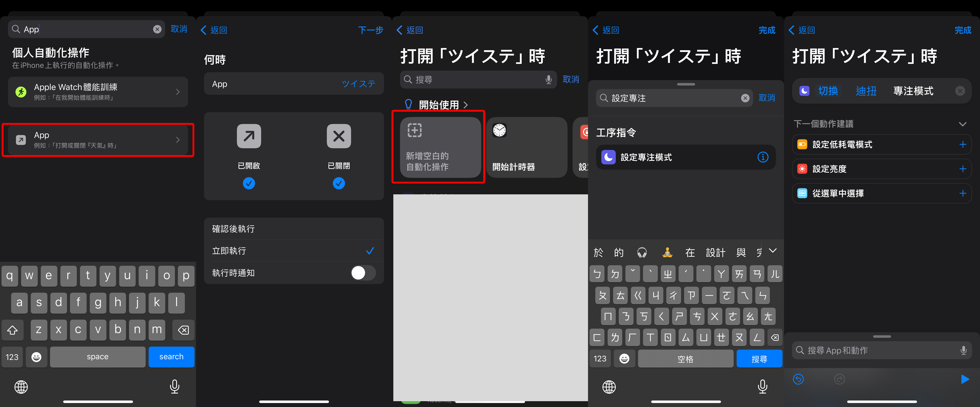Tap the blue 搜尋 key
This screenshot has width=980, height=407.
coord(759,359)
